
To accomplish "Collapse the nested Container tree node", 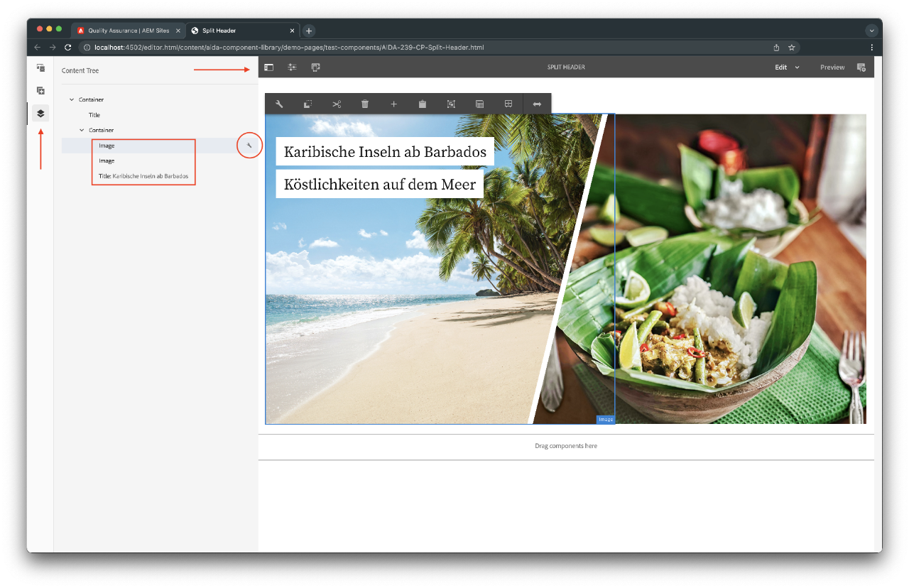I will click(82, 130).
